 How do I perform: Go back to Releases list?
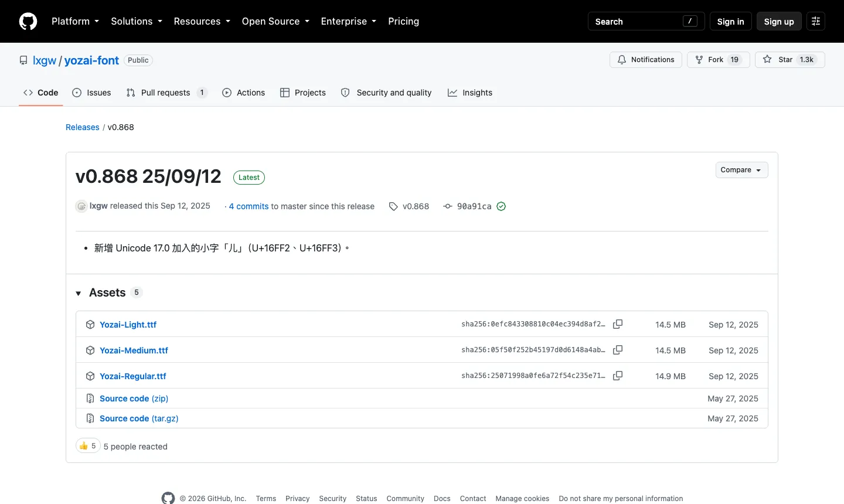tap(83, 127)
